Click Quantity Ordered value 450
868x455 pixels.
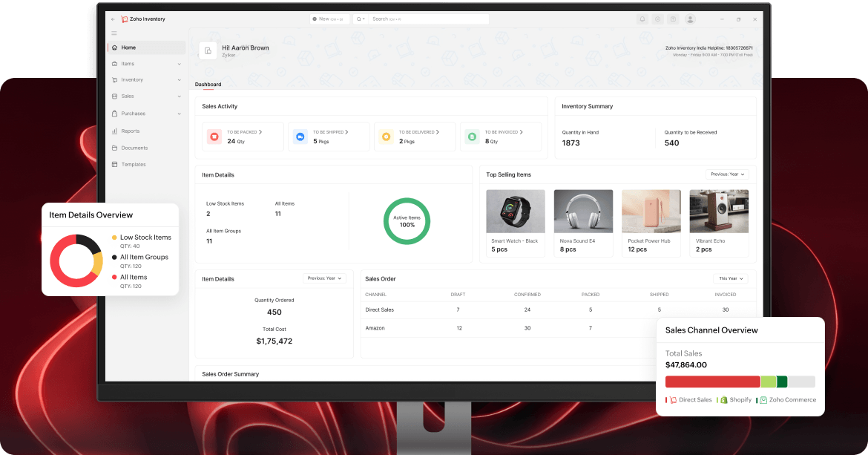point(274,312)
